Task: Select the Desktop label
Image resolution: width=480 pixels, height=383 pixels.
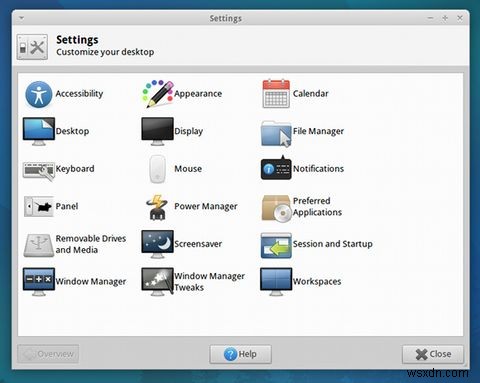Action: 72,131
